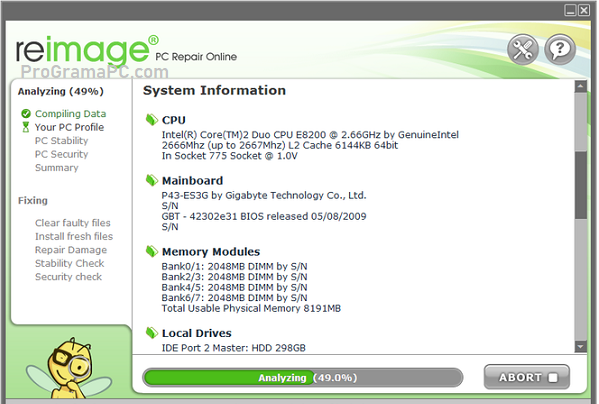Select Repair Damage step
Screen dimensions: 599x404
coord(71,250)
